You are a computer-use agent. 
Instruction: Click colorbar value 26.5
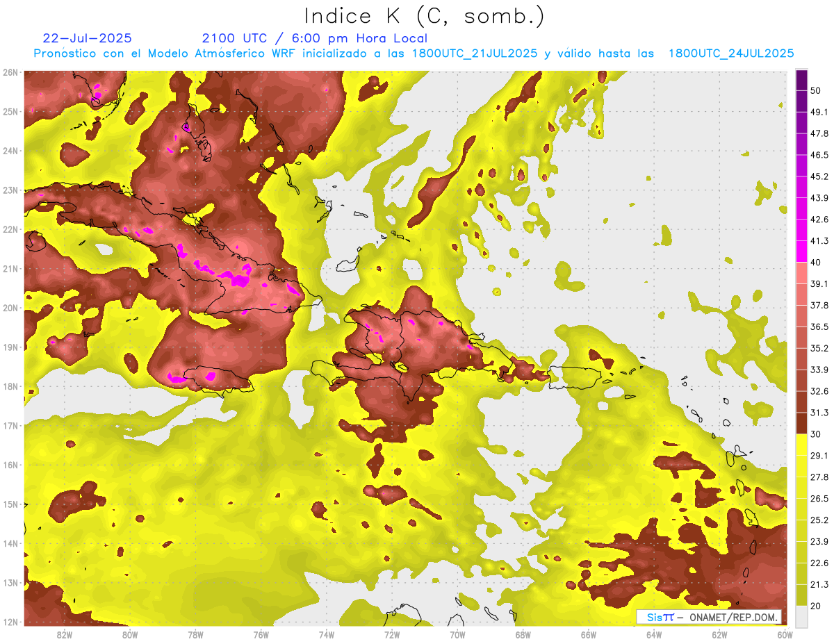coord(819,499)
